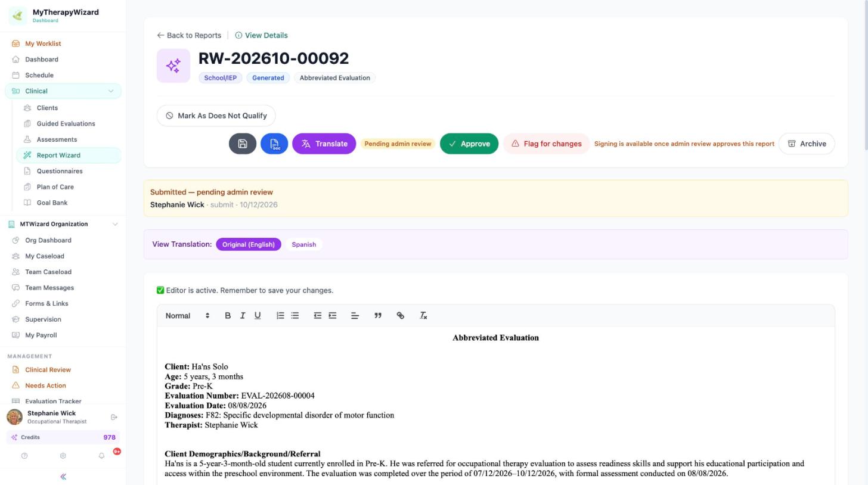Apply blockquote formatting in editor

[378, 316]
